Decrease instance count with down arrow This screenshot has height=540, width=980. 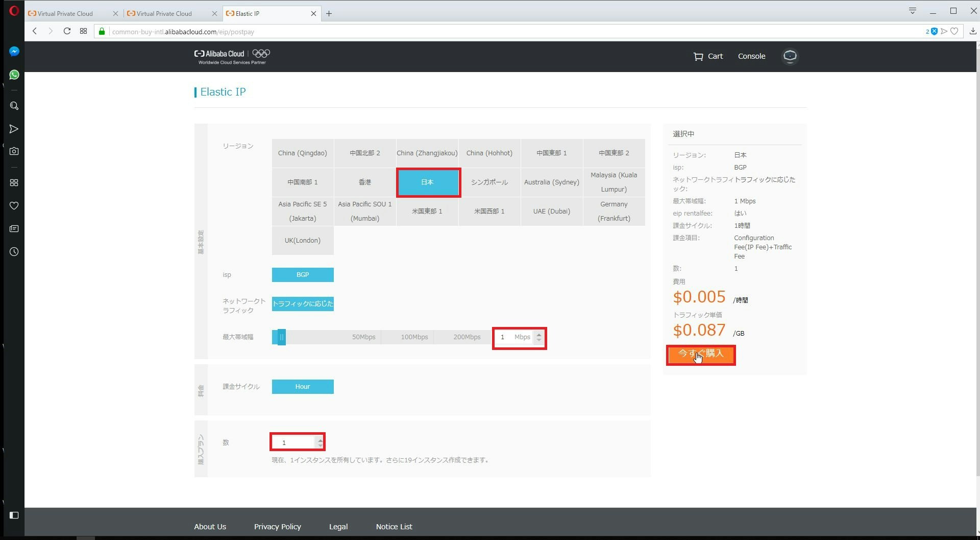tap(320, 445)
